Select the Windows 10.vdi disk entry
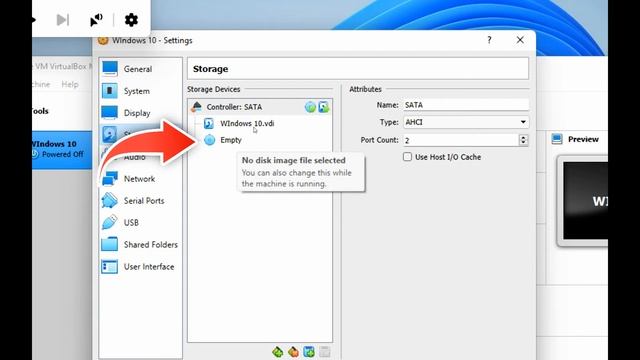Image resolution: width=640 pixels, height=360 pixels. click(x=247, y=123)
